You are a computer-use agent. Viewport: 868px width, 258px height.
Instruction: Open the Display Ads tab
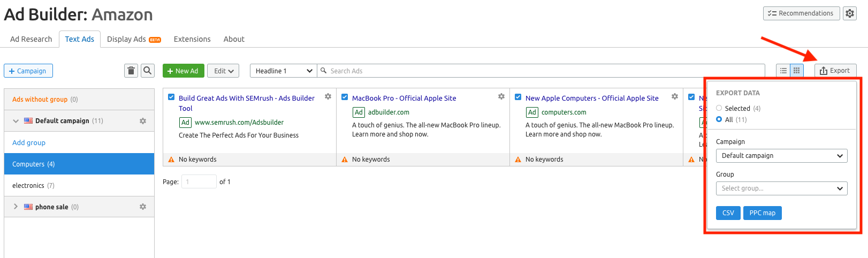pos(134,39)
